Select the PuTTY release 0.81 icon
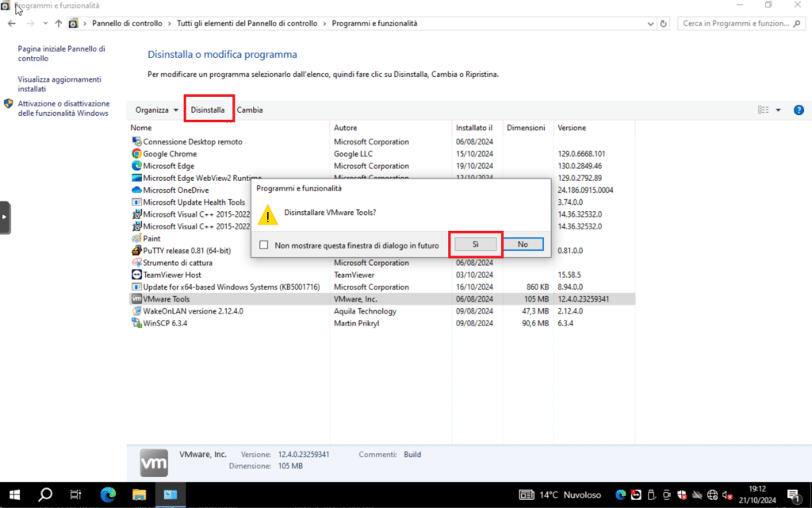 [x=136, y=250]
